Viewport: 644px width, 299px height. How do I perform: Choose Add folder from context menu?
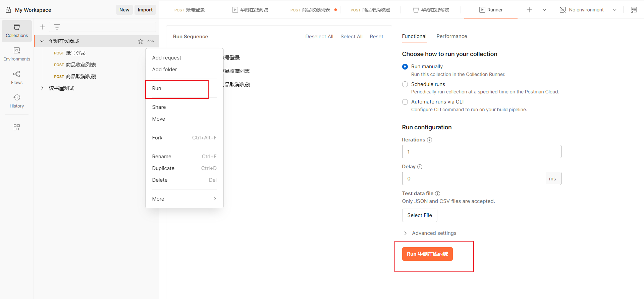coord(184,70)
